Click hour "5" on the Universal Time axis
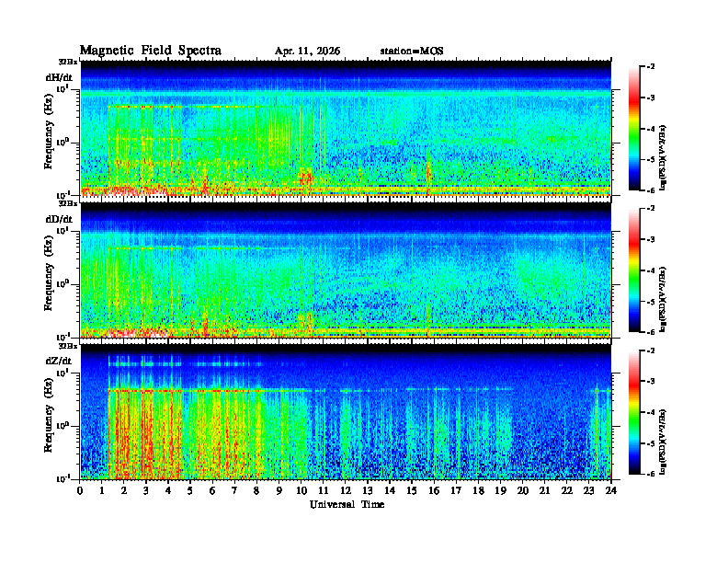 pyautogui.click(x=190, y=491)
